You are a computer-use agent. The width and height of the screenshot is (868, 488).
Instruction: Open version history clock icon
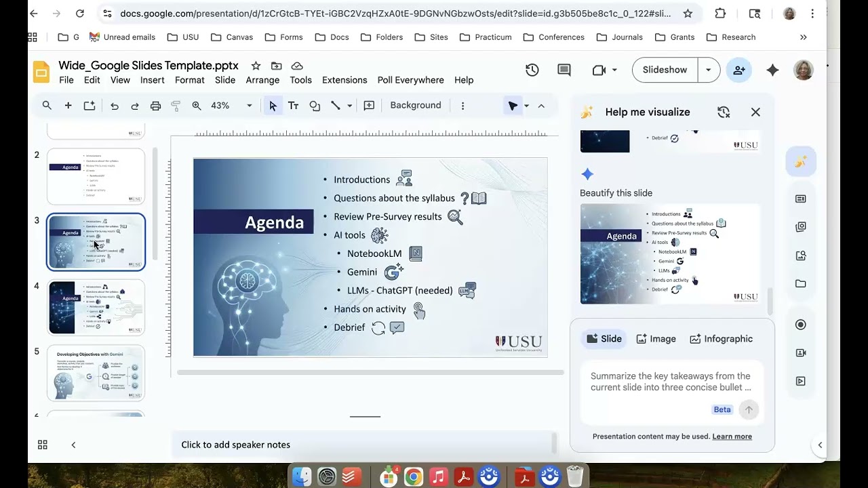532,70
